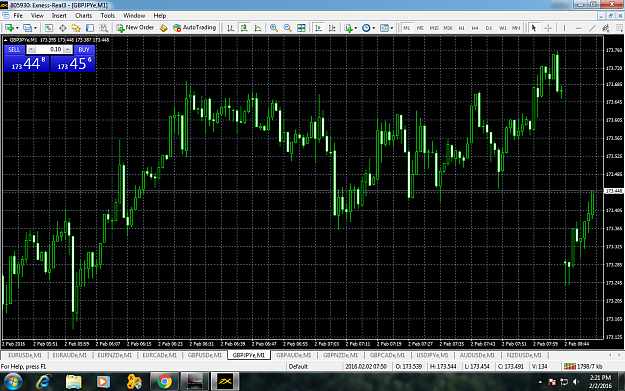Open the Navigator panel icon
The height and width of the screenshot is (391, 625).
pos(76,28)
